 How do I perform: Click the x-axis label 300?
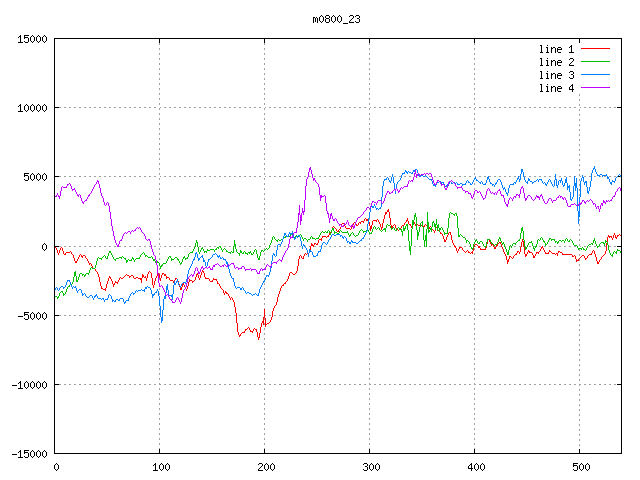pos(369,467)
